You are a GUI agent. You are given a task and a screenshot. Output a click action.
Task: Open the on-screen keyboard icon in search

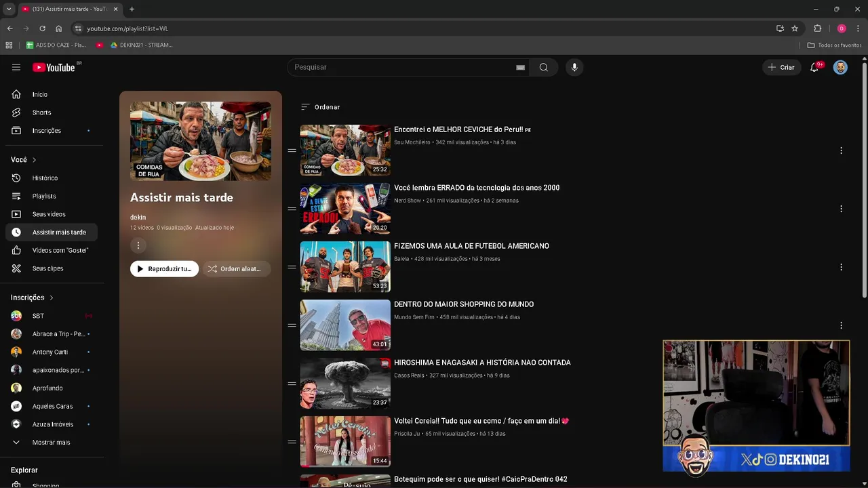(520, 67)
